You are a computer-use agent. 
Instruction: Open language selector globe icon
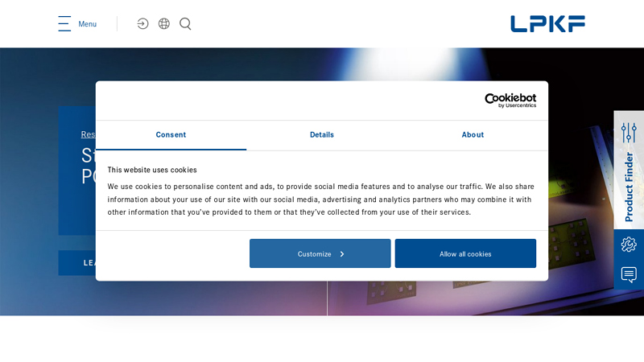pyautogui.click(x=164, y=23)
